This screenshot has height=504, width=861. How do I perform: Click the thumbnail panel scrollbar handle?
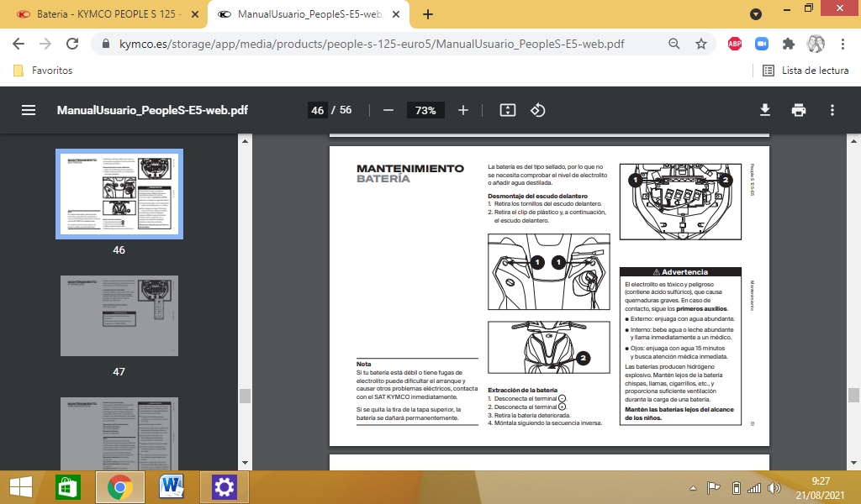(245, 396)
